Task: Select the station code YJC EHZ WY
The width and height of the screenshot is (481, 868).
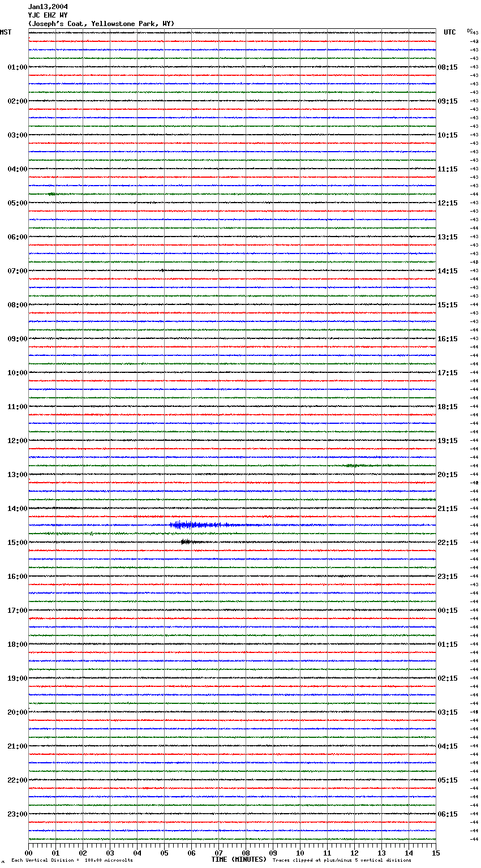Action: tap(48, 15)
